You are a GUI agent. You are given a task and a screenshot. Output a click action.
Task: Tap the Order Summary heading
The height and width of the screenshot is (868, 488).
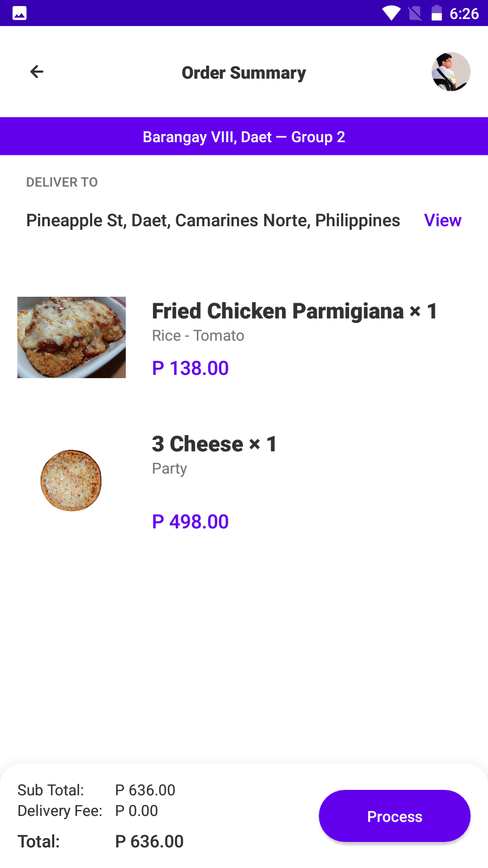pyautogui.click(x=244, y=73)
